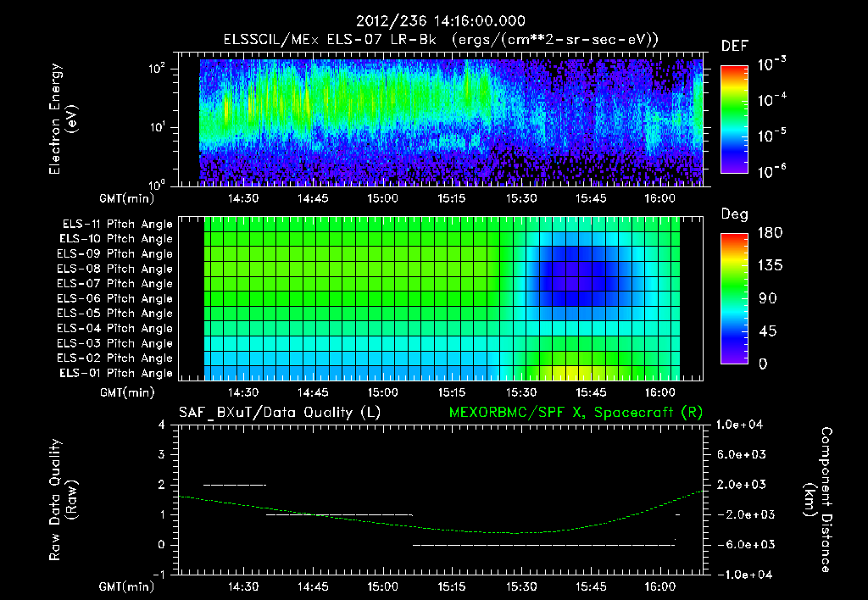This screenshot has width=868, height=600.
Task: Click the ELS-04 Pitch Angle row label
Action: click(x=114, y=329)
